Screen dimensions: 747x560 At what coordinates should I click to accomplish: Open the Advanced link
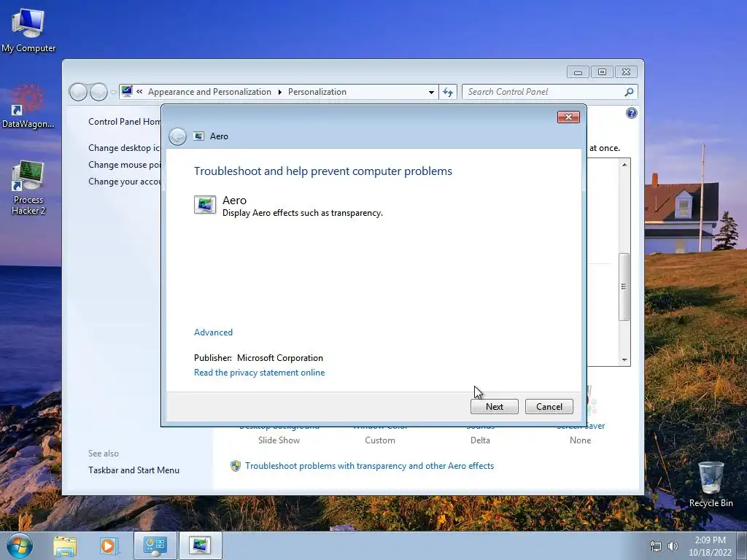pyautogui.click(x=214, y=332)
